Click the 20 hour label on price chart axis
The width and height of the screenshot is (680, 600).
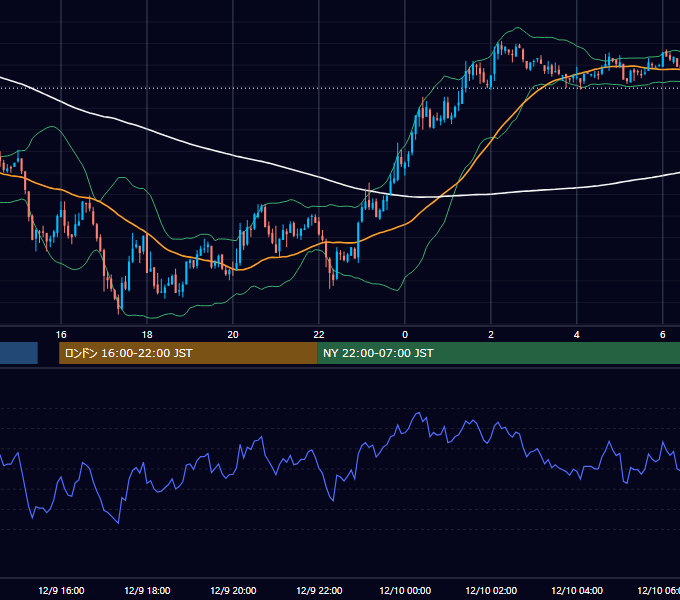233,334
